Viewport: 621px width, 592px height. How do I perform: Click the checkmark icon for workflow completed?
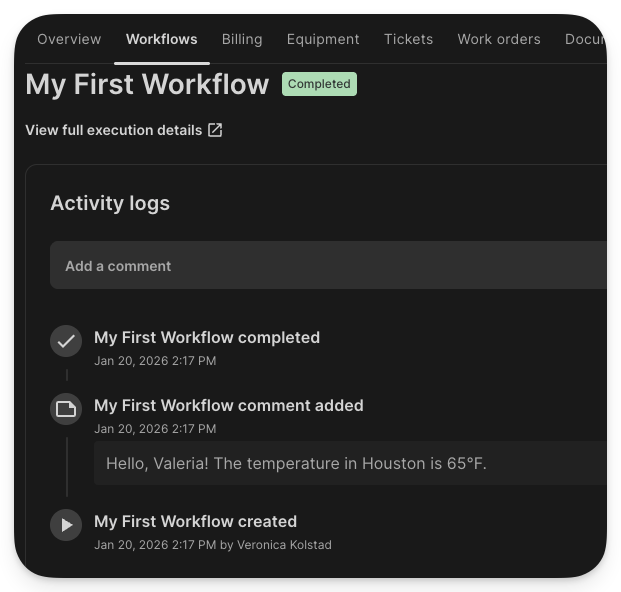point(66,341)
